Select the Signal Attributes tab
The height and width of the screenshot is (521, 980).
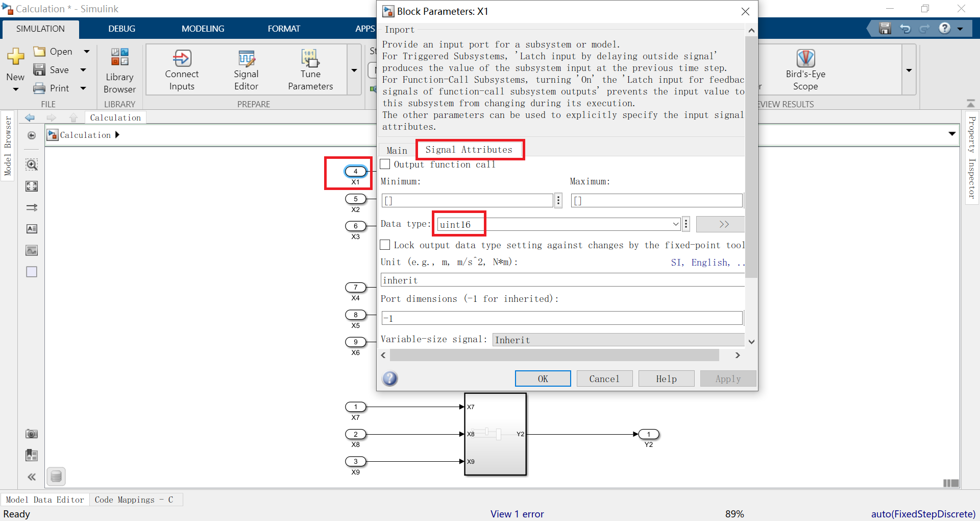pyautogui.click(x=469, y=150)
